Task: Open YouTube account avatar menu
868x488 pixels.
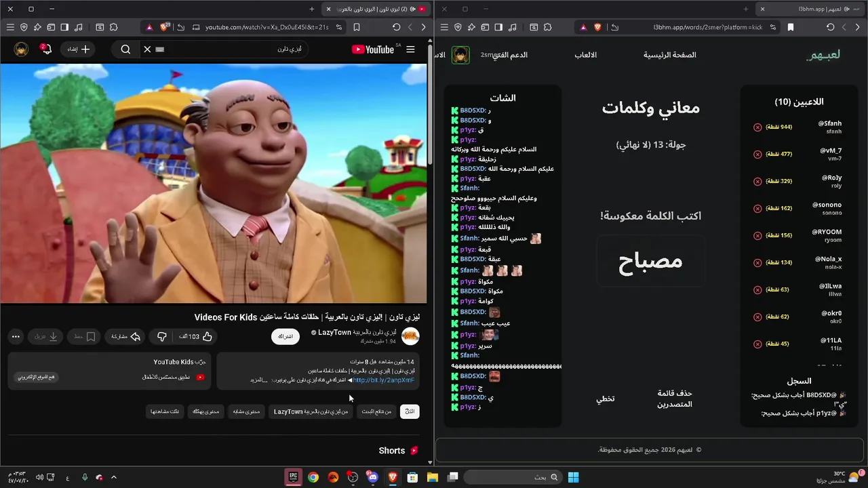Action: tap(21, 49)
